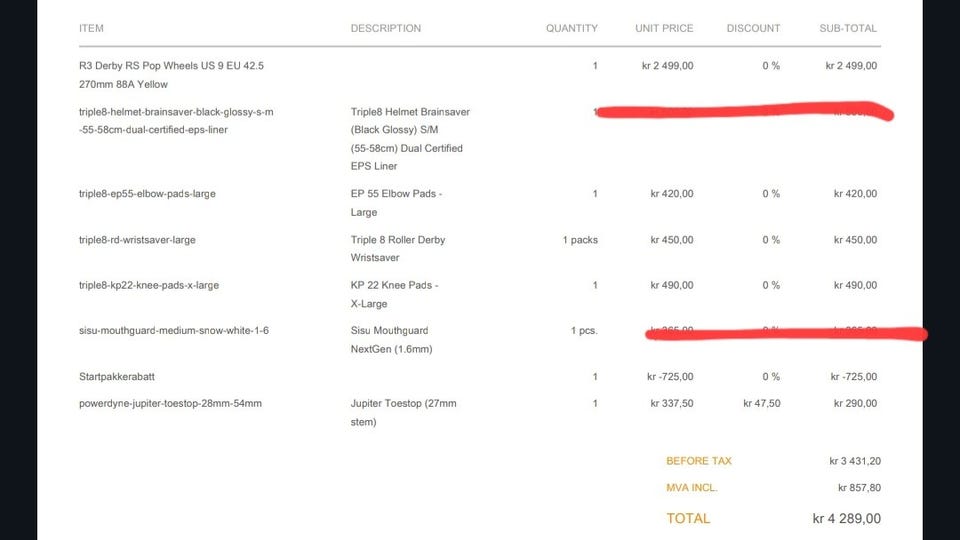Click the UNIT PRICE column header
This screenshot has width=960, height=540.
click(664, 28)
